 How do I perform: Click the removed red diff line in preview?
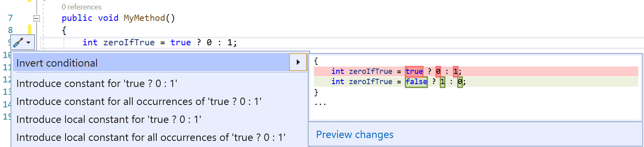tap(476, 71)
